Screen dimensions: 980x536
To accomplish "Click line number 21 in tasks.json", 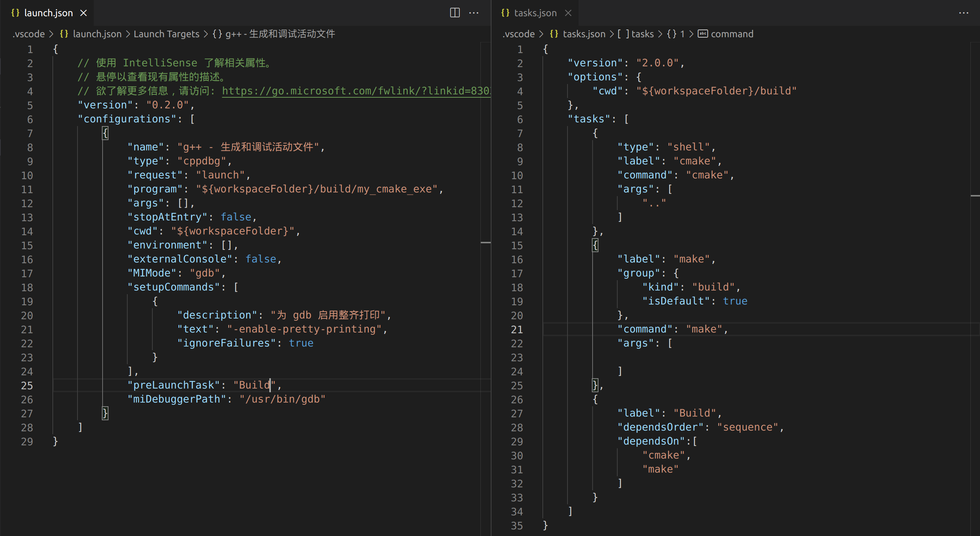I will pos(517,330).
